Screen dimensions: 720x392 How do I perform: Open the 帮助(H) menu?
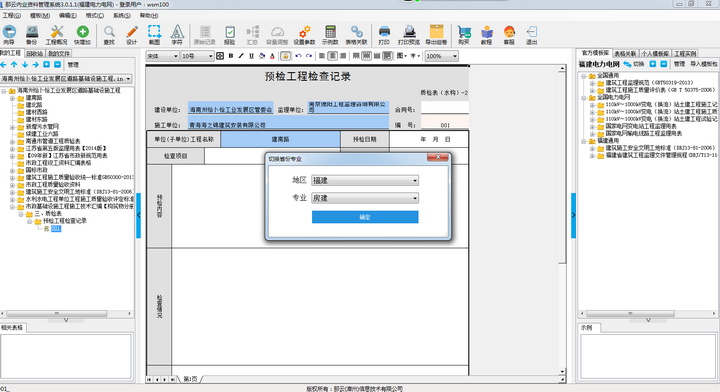tap(149, 16)
